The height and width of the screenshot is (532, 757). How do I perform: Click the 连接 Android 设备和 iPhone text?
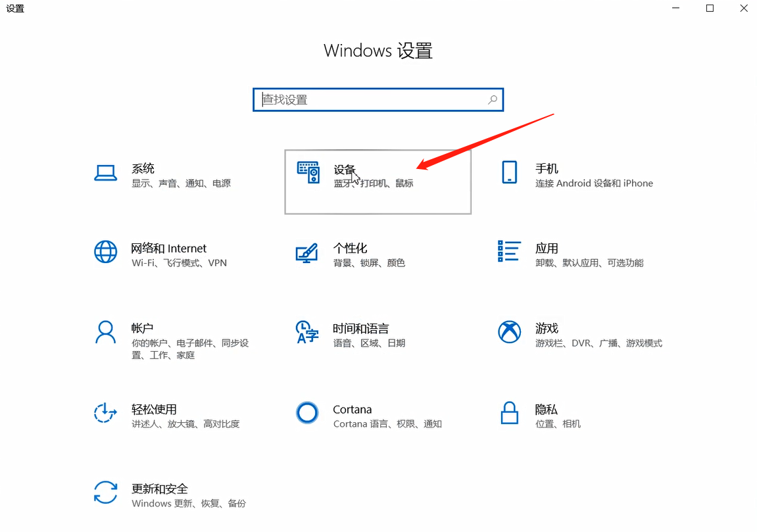coord(593,183)
